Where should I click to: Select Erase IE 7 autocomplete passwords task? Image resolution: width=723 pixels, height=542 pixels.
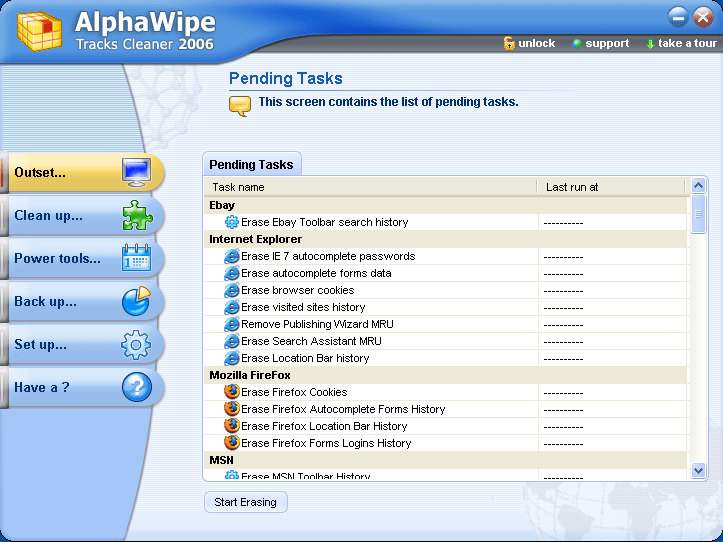pyautogui.click(x=328, y=256)
